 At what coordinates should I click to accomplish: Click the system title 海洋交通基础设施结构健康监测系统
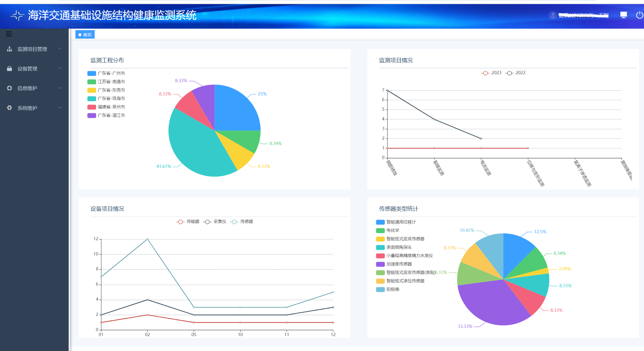point(112,15)
